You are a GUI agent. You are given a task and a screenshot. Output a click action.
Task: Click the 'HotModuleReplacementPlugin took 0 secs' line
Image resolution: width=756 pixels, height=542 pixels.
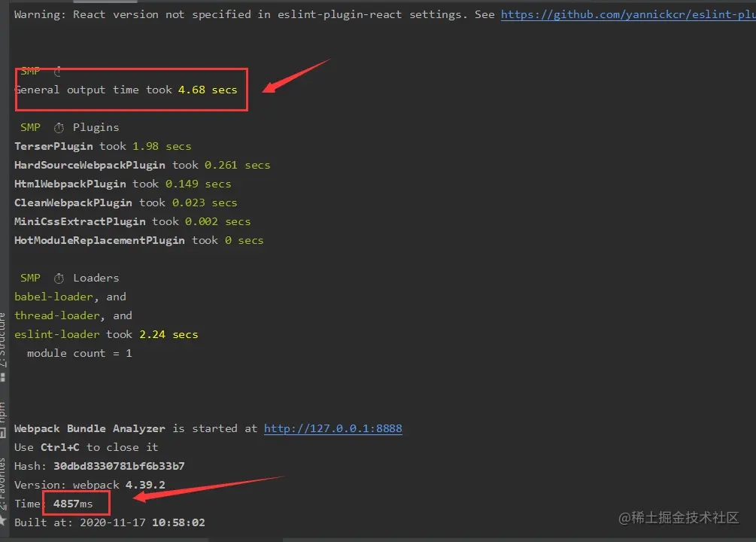(x=139, y=240)
